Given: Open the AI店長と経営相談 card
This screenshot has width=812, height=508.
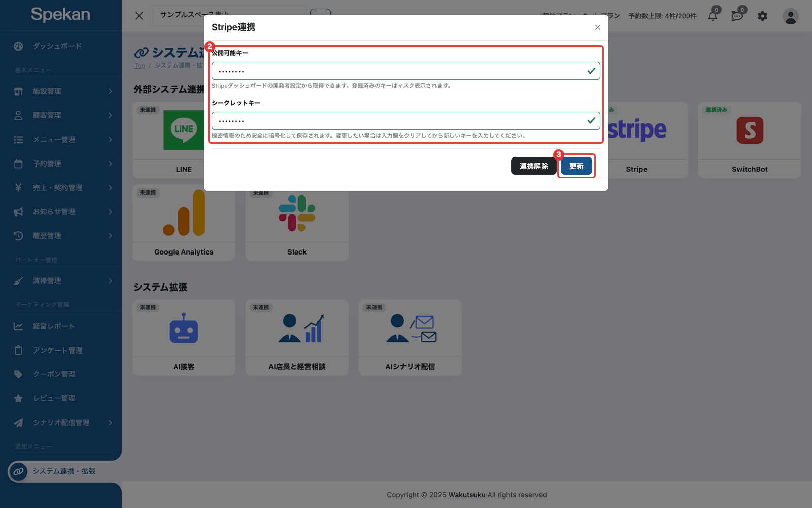Looking at the screenshot, I should tap(297, 338).
